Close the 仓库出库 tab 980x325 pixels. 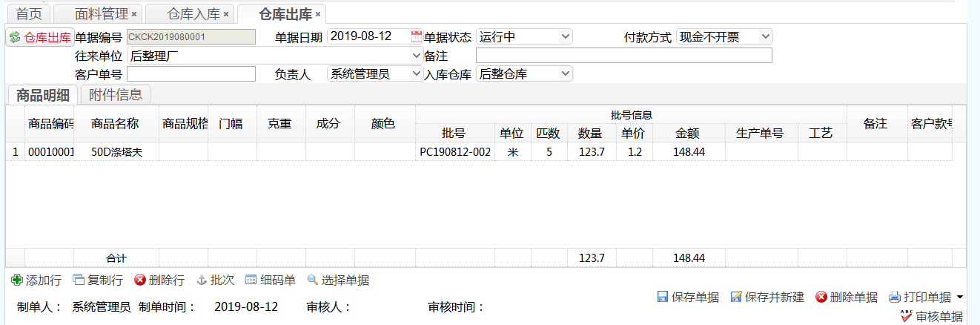(x=318, y=14)
